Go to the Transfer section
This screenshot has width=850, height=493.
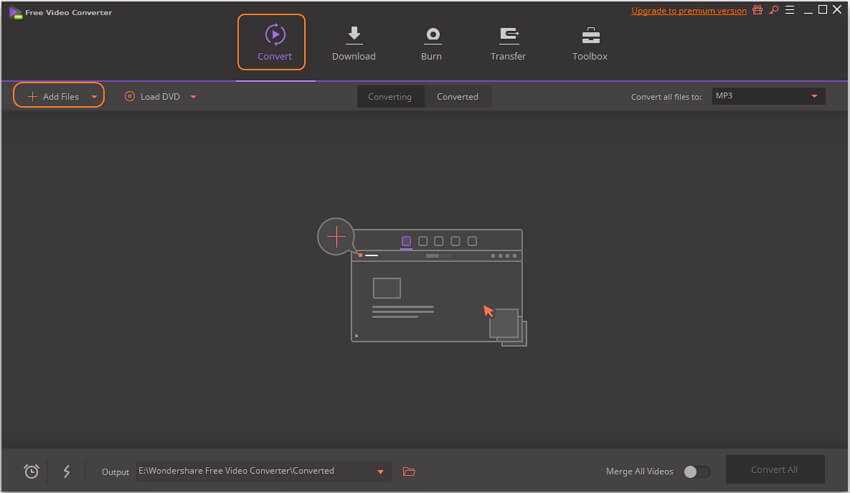[x=508, y=44]
